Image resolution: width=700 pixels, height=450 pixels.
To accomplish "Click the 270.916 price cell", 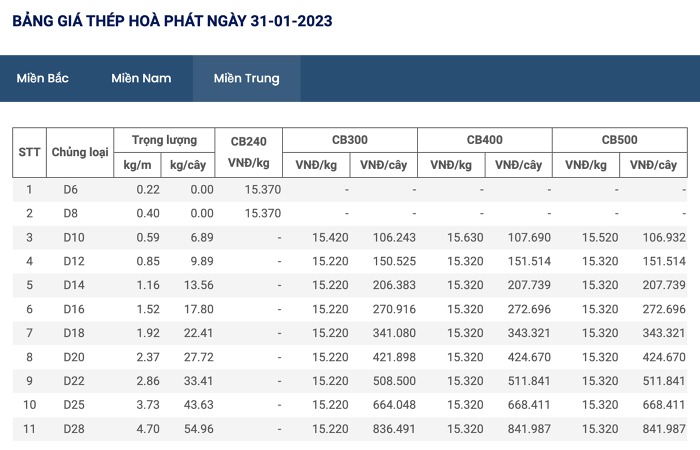I will [x=395, y=309].
